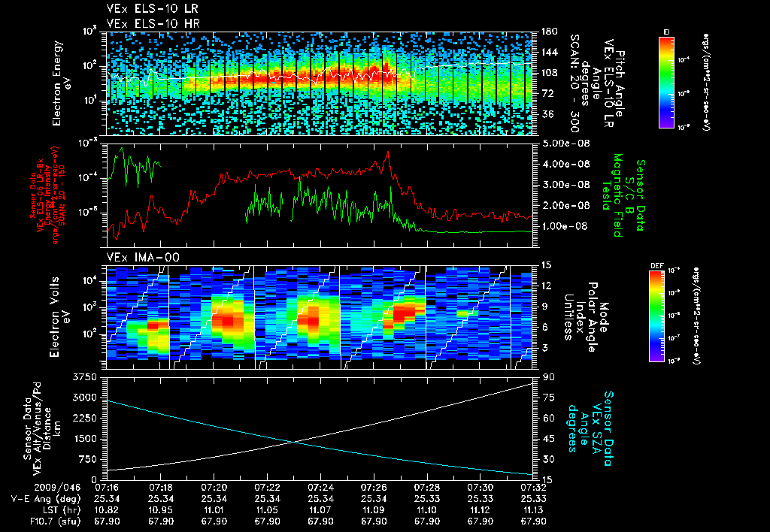The width and height of the screenshot is (770, 532).
Task: Click the 07:32 time tick label
Action: pos(533,488)
